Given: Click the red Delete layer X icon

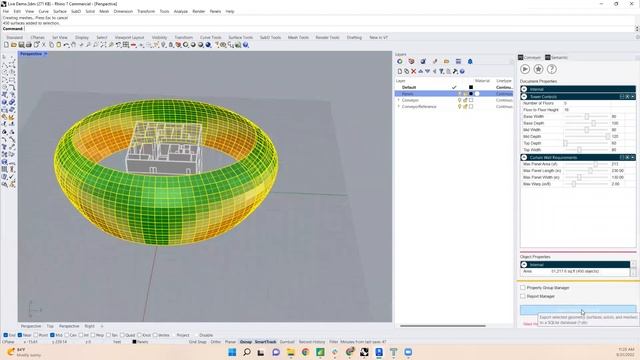Looking at the screenshot, I should (x=413, y=71).
